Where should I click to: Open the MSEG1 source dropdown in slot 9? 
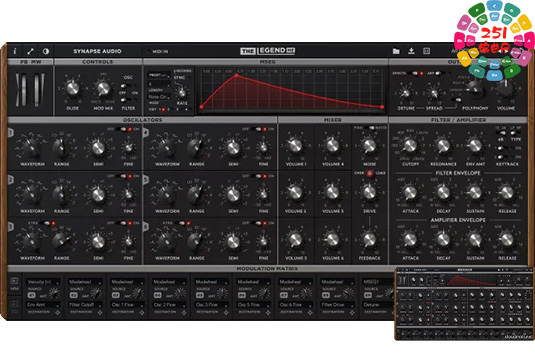[x=378, y=282]
